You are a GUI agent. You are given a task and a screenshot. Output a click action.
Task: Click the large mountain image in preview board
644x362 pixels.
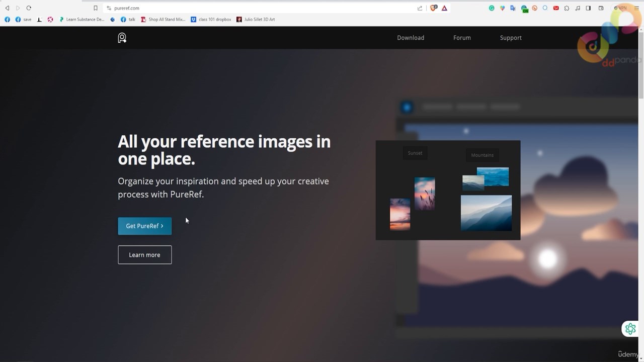pyautogui.click(x=486, y=213)
